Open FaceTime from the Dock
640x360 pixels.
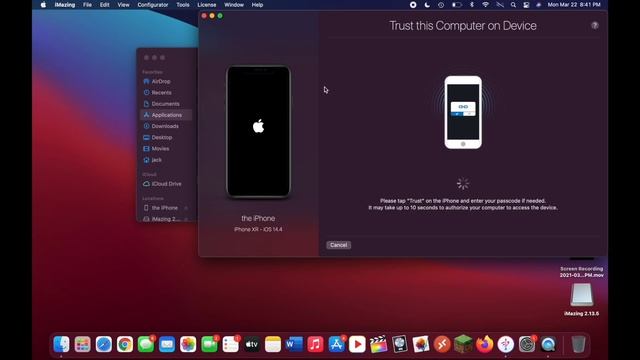point(209,344)
